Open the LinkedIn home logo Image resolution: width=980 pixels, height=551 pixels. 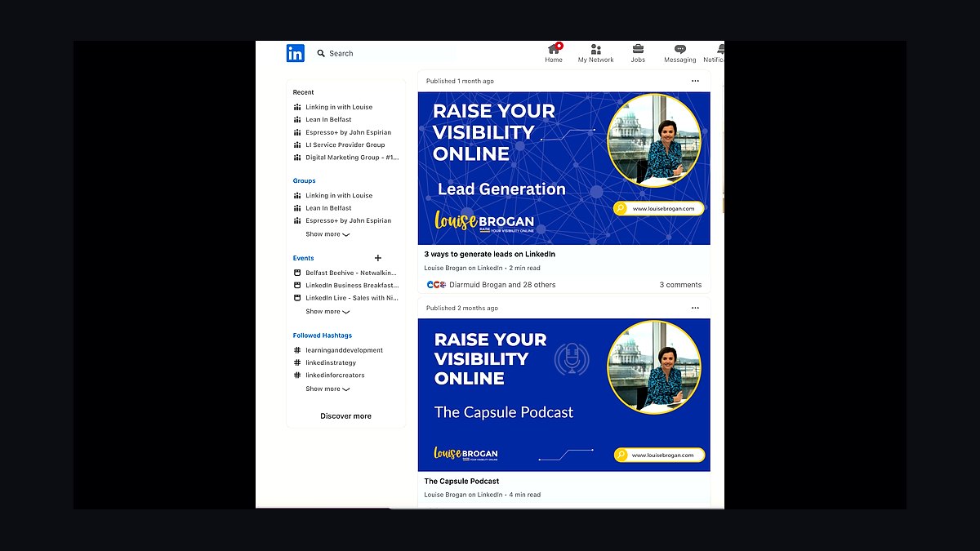(295, 53)
